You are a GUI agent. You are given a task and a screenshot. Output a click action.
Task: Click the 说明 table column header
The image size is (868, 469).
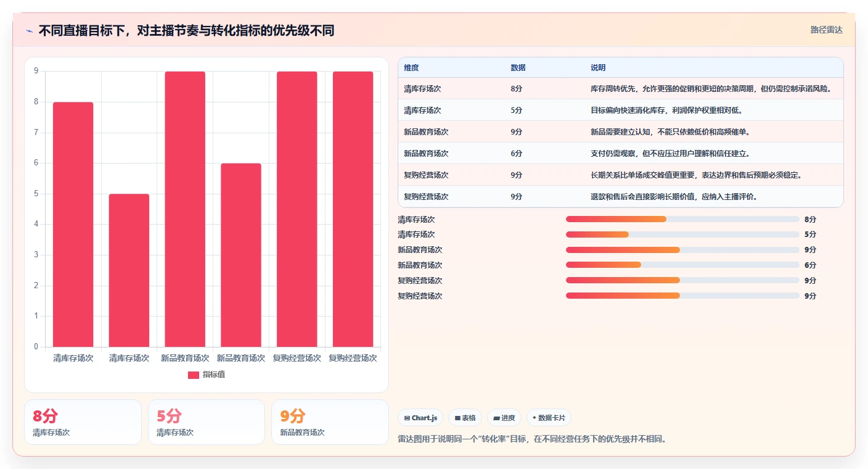598,68
